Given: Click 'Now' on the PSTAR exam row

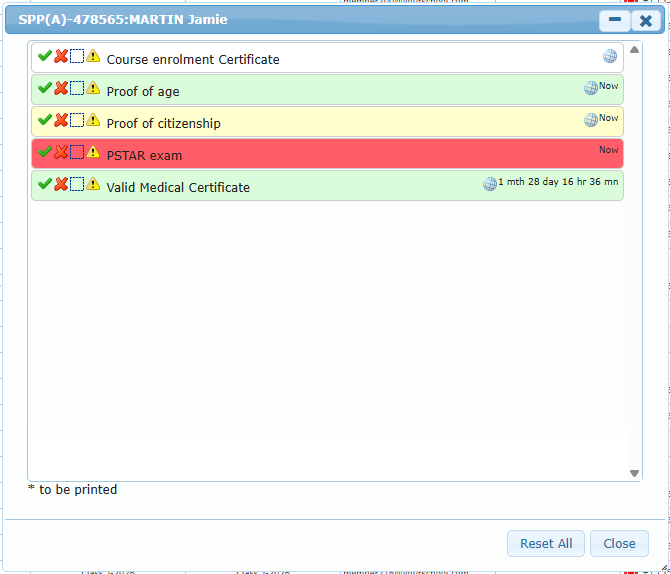Looking at the screenshot, I should [608, 150].
